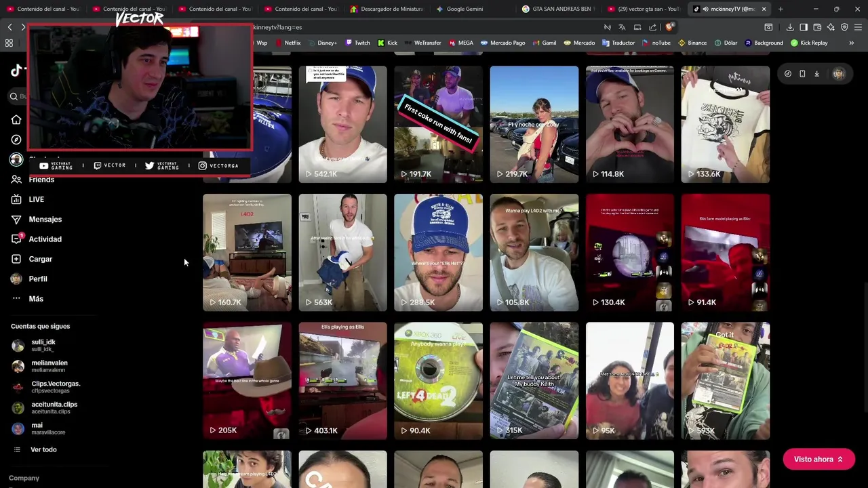
Task: Toggle Brave Shields lion icon
Action: pyautogui.click(x=669, y=27)
